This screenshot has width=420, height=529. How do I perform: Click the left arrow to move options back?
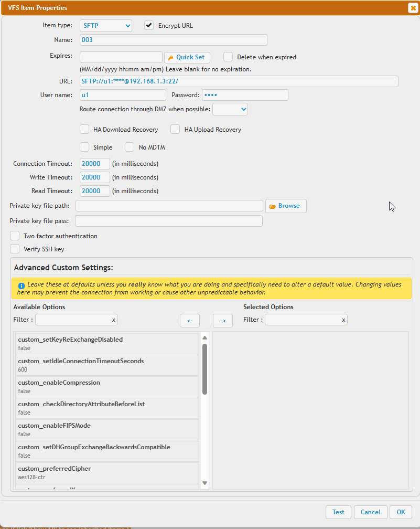[190, 320]
